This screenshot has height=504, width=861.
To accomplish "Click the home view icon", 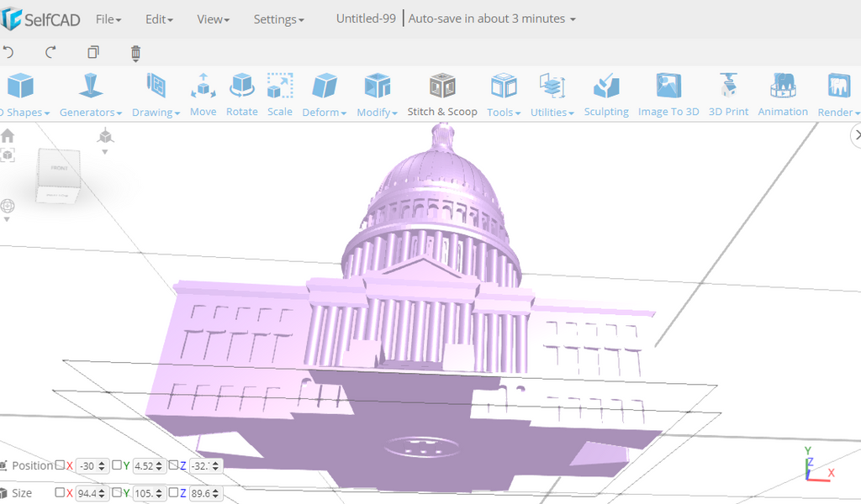I will pyautogui.click(x=8, y=135).
